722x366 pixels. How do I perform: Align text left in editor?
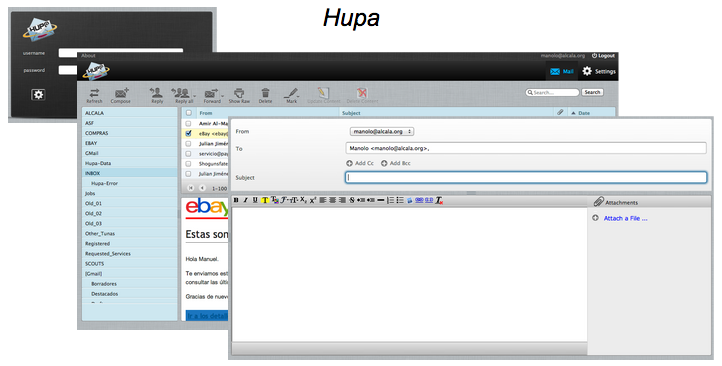[323, 200]
